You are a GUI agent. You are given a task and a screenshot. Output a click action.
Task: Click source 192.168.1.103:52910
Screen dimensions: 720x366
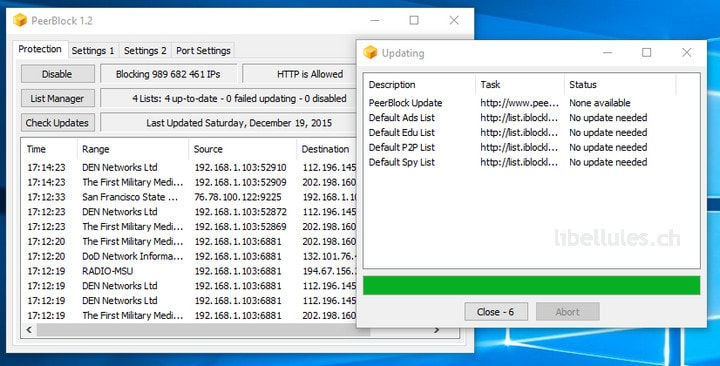pyautogui.click(x=241, y=167)
